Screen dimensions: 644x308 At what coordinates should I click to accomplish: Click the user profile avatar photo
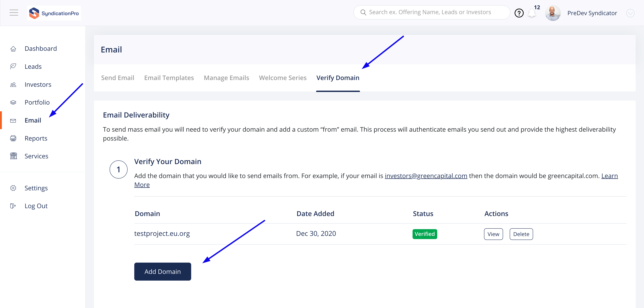click(553, 13)
